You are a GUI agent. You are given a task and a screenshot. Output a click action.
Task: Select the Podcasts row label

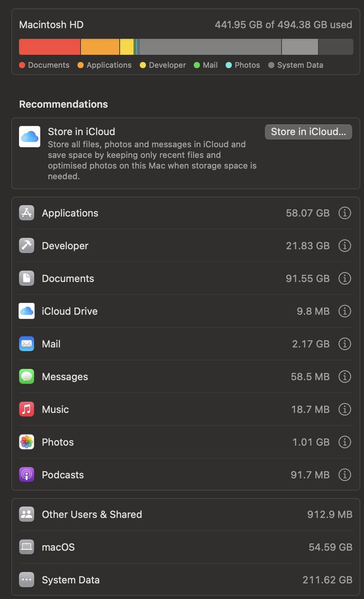pos(63,475)
